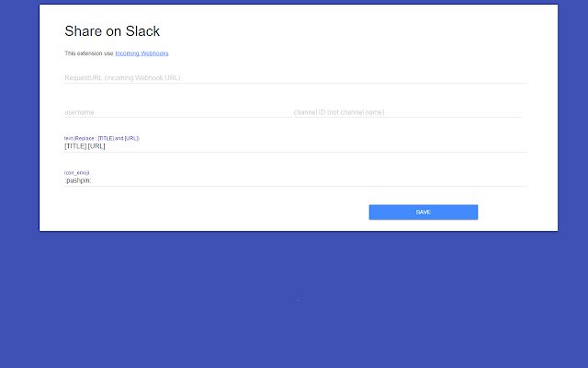Viewport: 588px width, 368px height.
Task: Click the 'Share on Slack' heading
Action: tap(112, 31)
